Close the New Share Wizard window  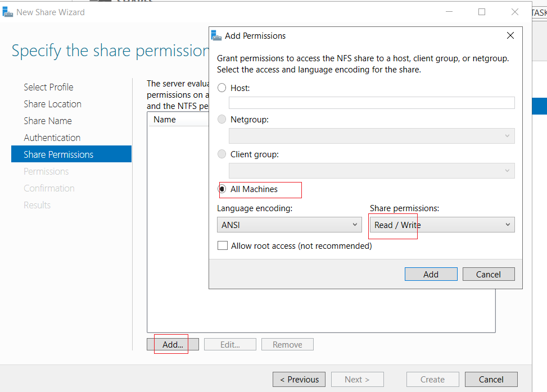tap(514, 12)
